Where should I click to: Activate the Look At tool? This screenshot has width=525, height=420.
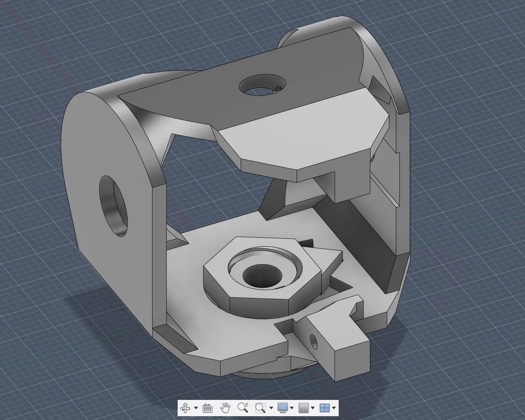coord(208,408)
